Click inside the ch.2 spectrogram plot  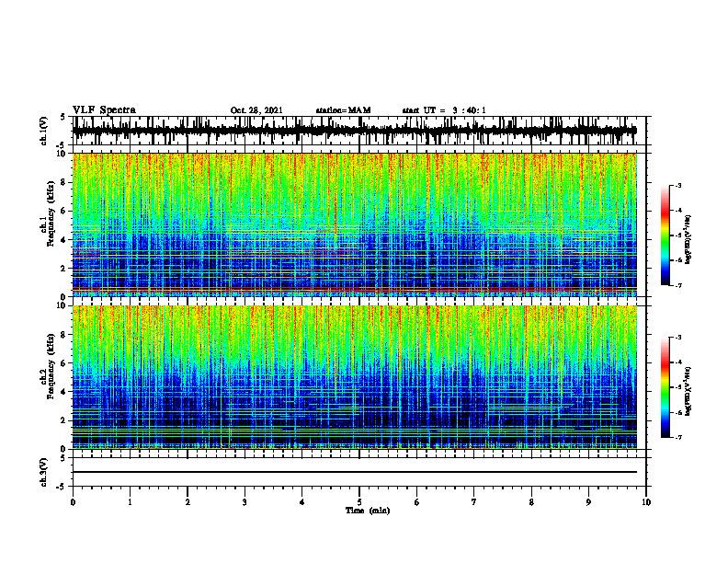(354, 377)
